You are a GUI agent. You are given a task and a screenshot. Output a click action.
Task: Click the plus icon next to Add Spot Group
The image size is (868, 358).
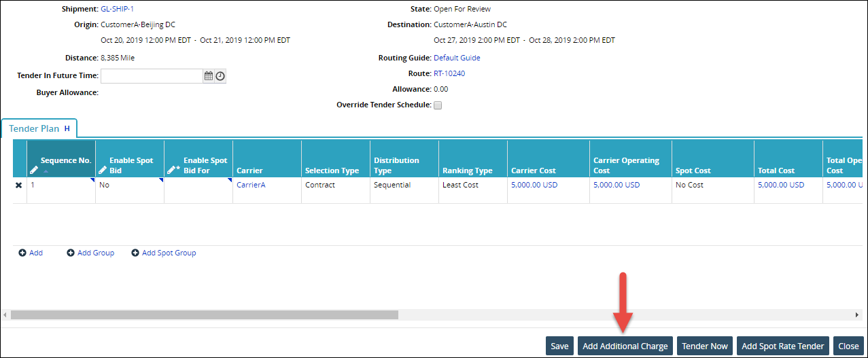tap(135, 253)
